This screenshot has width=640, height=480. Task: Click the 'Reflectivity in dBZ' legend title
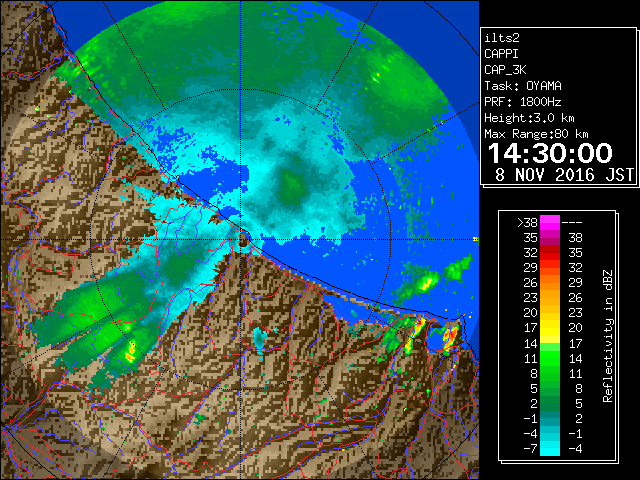tap(608, 336)
